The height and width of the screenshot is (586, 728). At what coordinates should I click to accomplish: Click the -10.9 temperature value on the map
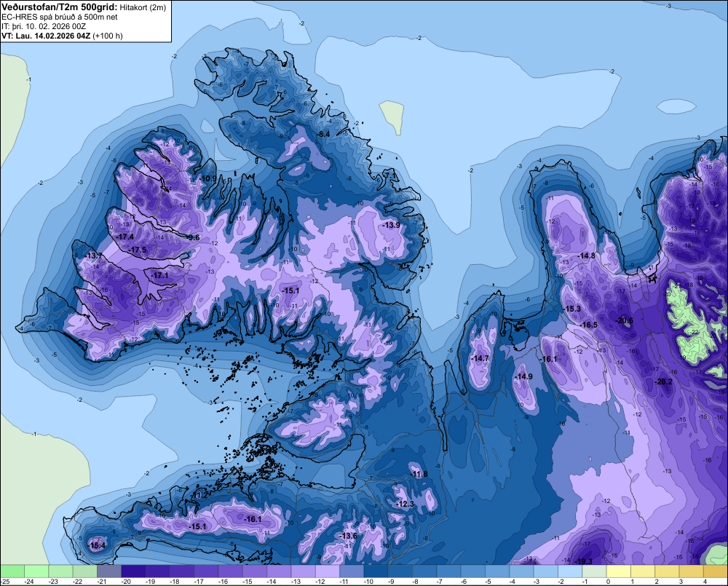pyautogui.click(x=208, y=179)
